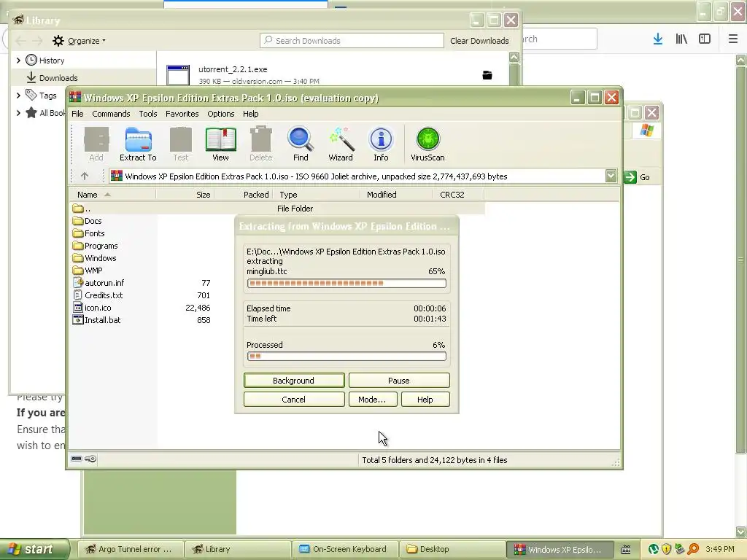Open the Tools menu
Viewport: 747px width, 560px height.
147,114
